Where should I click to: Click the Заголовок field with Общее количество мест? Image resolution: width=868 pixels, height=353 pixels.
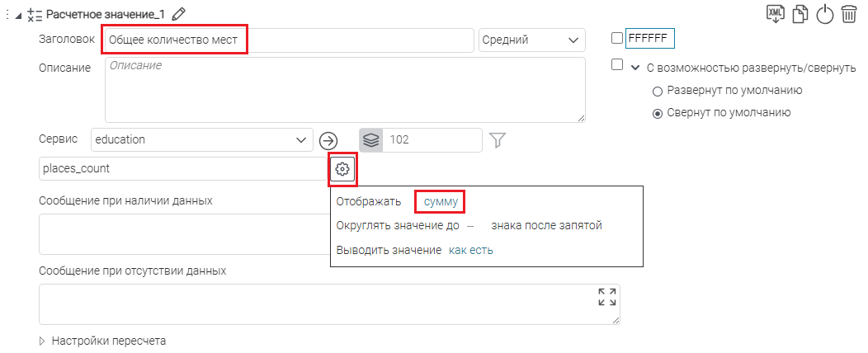(287, 40)
